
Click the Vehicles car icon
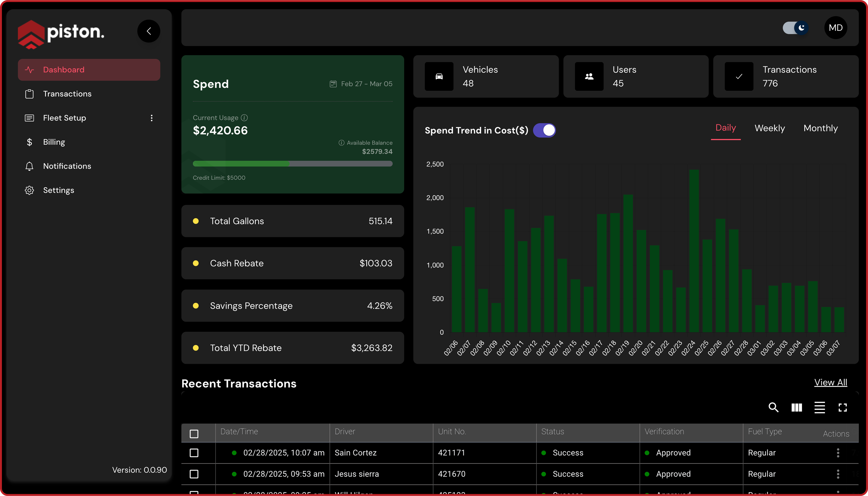click(439, 76)
